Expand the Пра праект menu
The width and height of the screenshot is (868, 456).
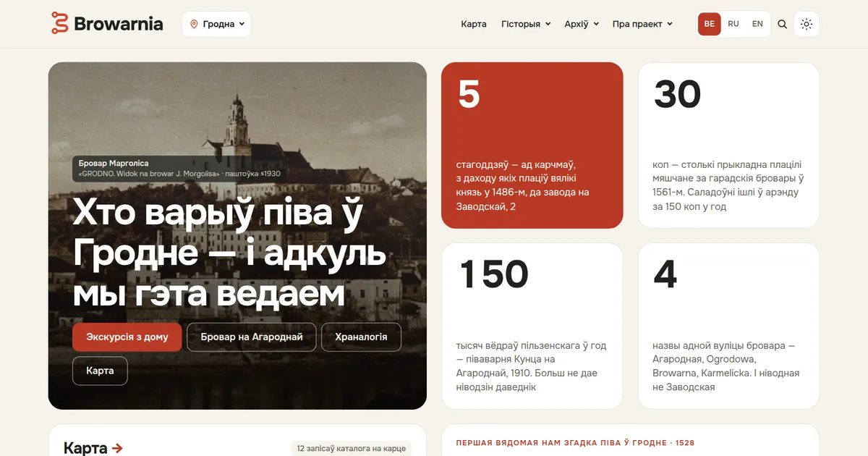642,24
